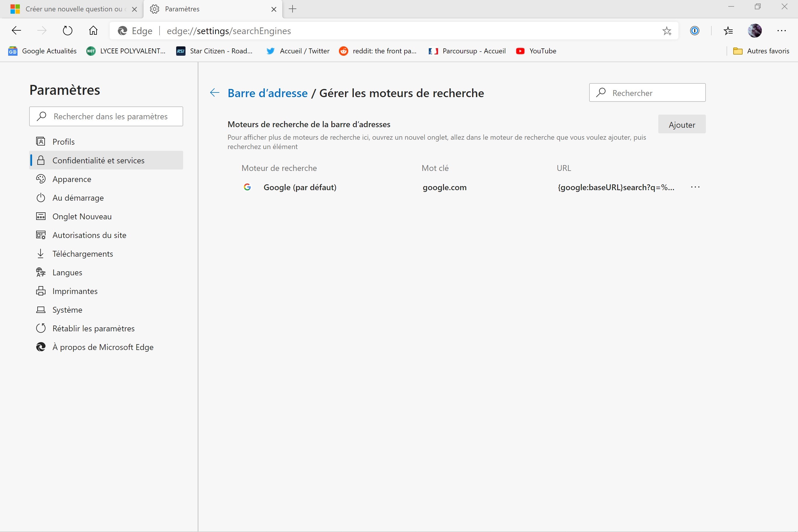Image resolution: width=798 pixels, height=532 pixels.
Task: Restore down the Edge window
Action: pos(758,6)
